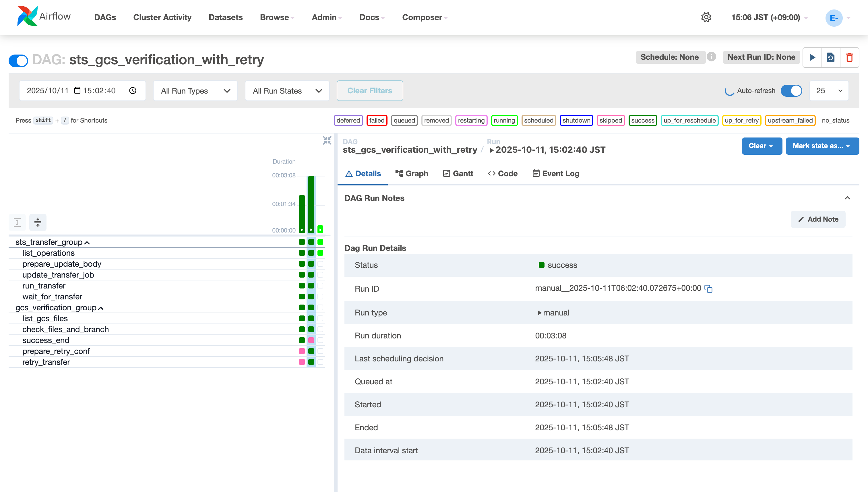The width and height of the screenshot is (868, 492).
Task: Open the All Run Types dropdown
Action: tap(195, 90)
